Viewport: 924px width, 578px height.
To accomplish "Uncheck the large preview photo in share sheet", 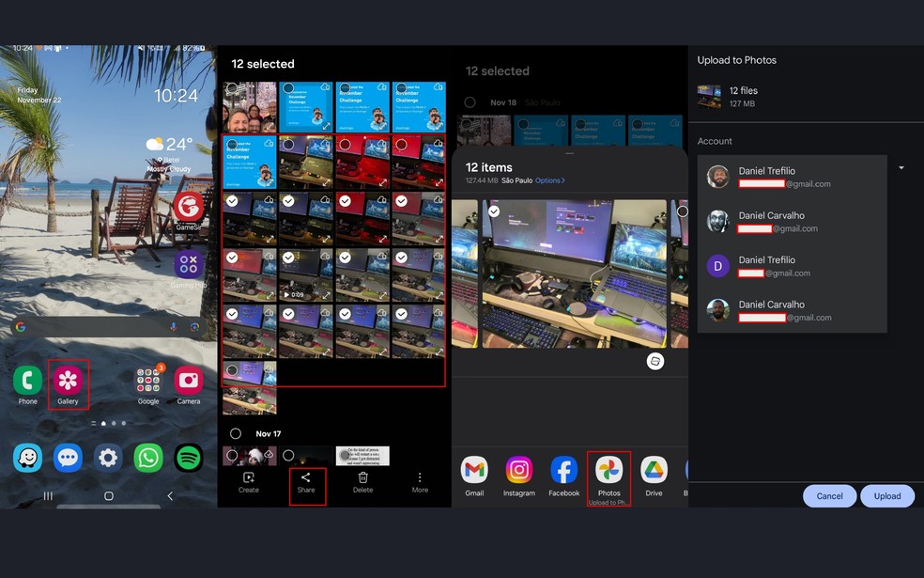I will click(x=494, y=211).
